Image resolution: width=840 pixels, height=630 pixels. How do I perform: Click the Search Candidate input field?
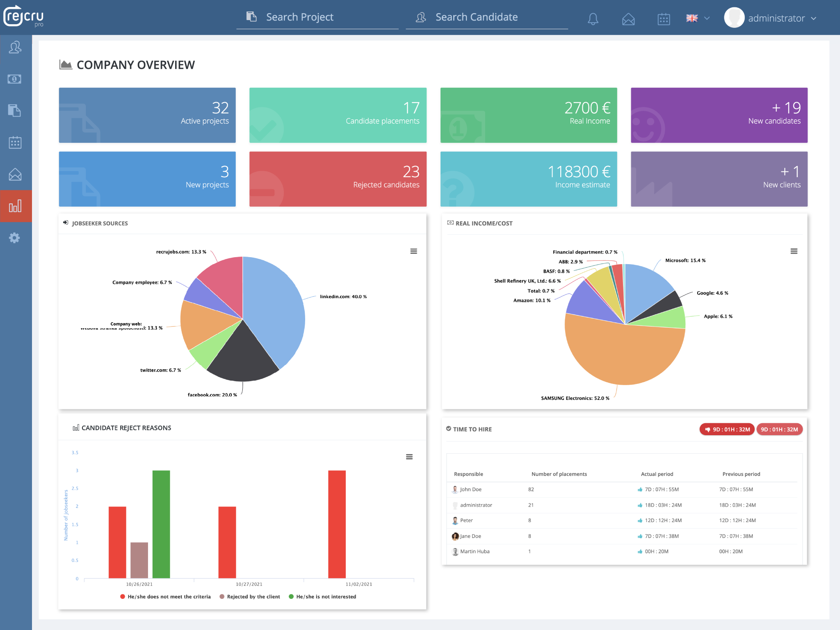(x=486, y=17)
